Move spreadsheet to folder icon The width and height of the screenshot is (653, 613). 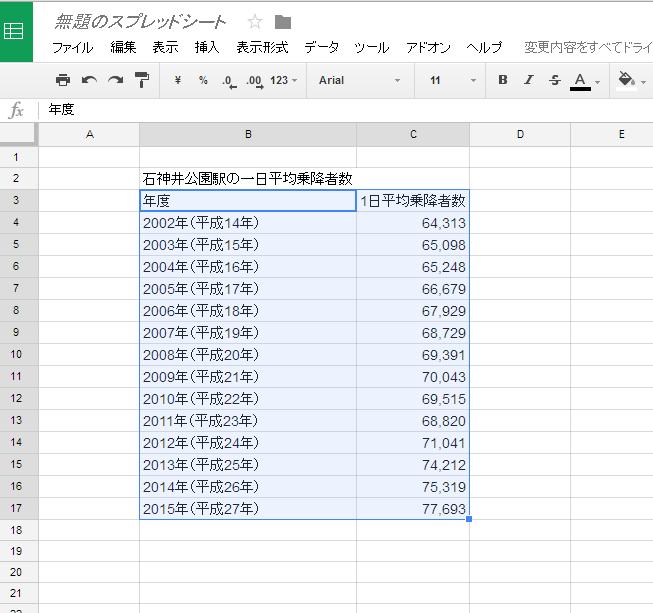pyautogui.click(x=283, y=22)
